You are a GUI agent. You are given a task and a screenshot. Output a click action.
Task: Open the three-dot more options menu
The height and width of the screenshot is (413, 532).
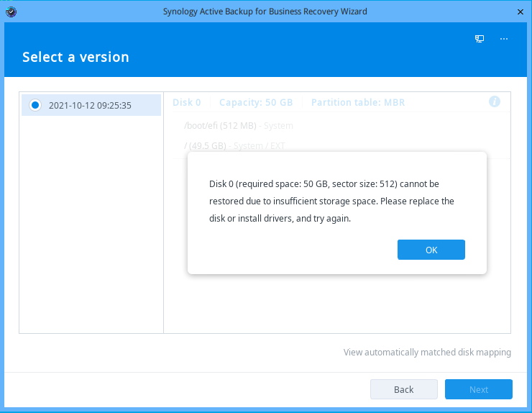point(504,39)
